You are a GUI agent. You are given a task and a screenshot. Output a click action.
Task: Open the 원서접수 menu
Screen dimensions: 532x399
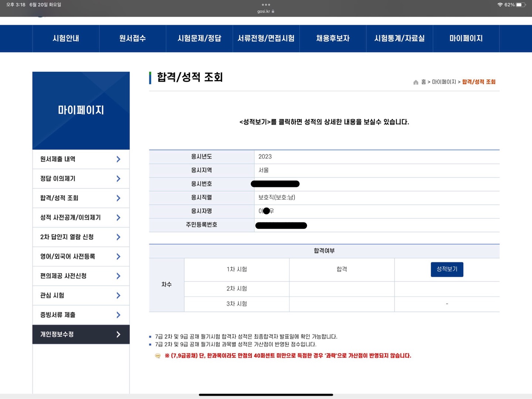point(133,38)
